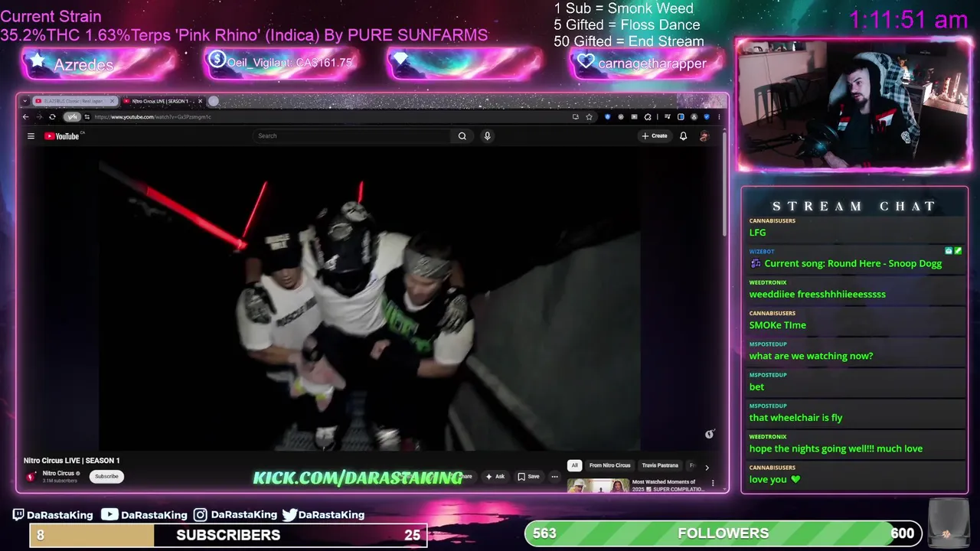Click the browser forward arrow

[x=39, y=117]
